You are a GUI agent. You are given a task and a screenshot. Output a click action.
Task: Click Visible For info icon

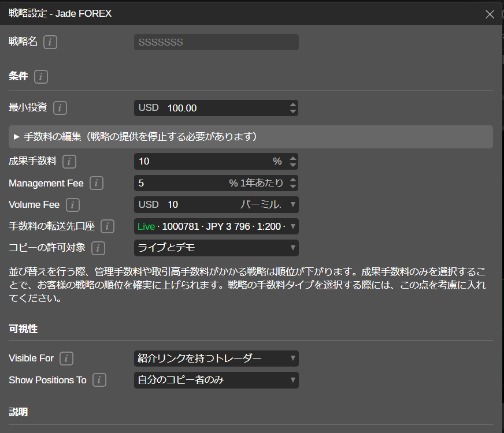(66, 359)
